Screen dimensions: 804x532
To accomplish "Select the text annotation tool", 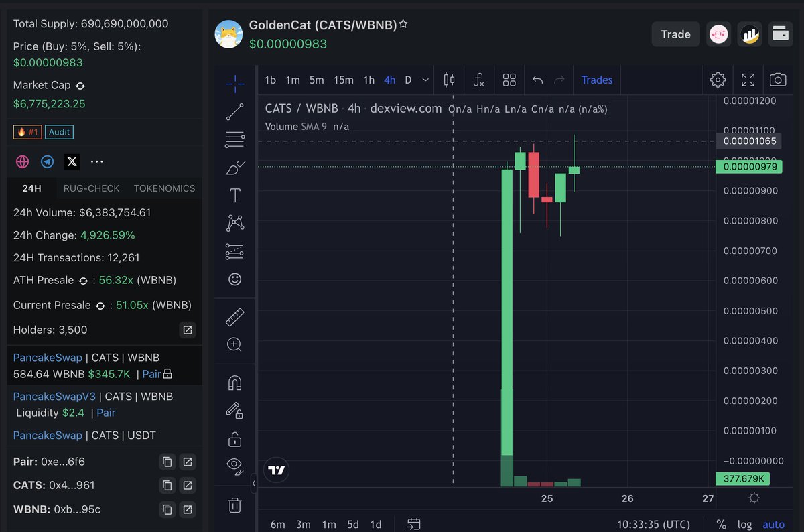I will 235,196.
